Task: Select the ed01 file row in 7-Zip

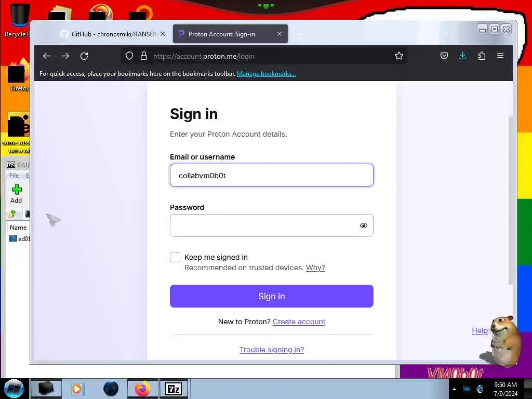Action: coord(20,239)
